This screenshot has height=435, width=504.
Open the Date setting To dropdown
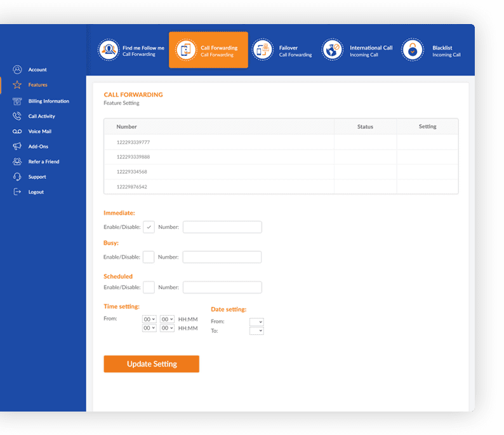(x=256, y=331)
